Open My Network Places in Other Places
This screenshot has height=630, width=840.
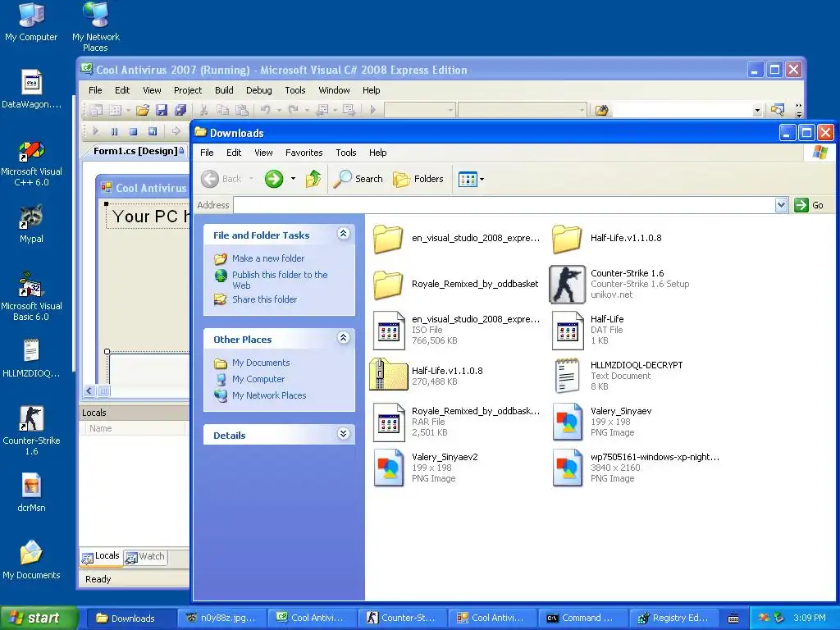click(269, 395)
